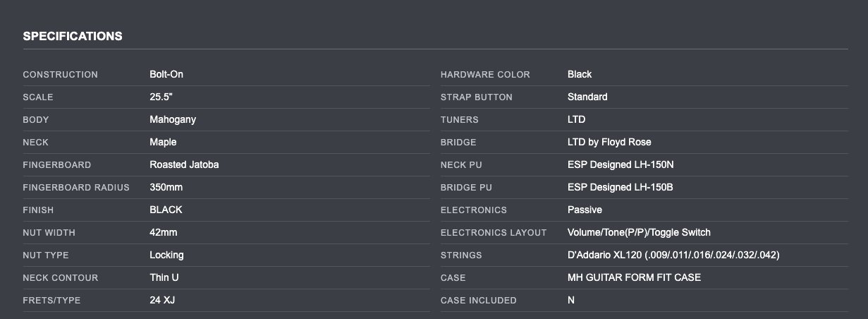Viewport: 868px width, 319px height.
Task: Click the Passive electronics value
Action: coord(585,210)
